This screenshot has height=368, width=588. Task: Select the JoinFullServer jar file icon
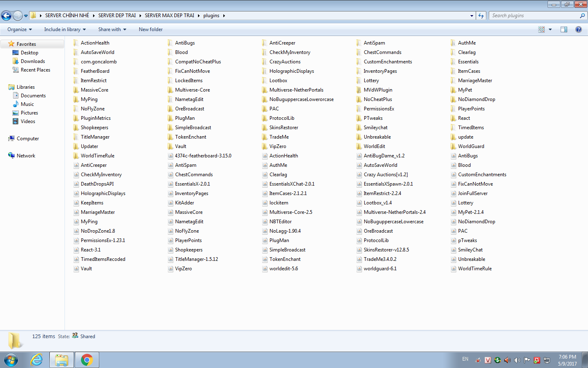453,193
